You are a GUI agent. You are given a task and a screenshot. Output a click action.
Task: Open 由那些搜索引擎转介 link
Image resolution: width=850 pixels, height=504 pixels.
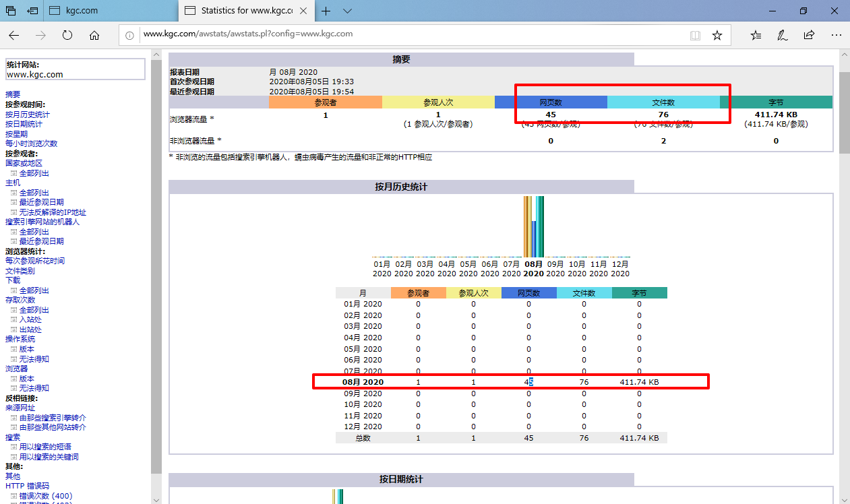[x=53, y=418]
